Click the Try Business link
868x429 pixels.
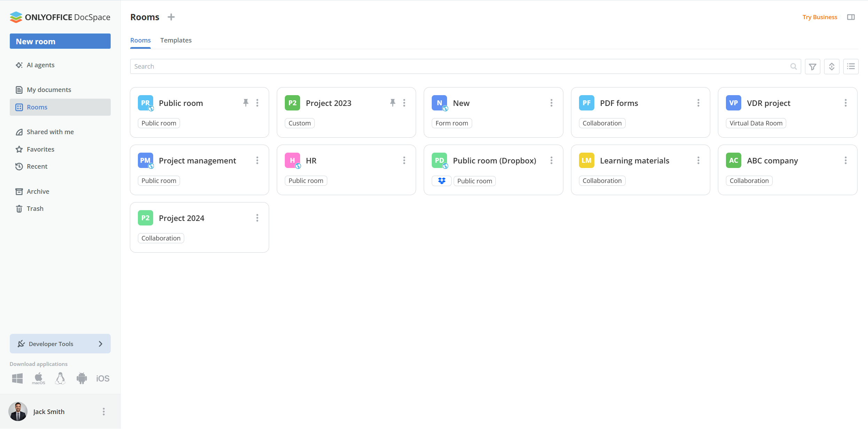pos(820,17)
